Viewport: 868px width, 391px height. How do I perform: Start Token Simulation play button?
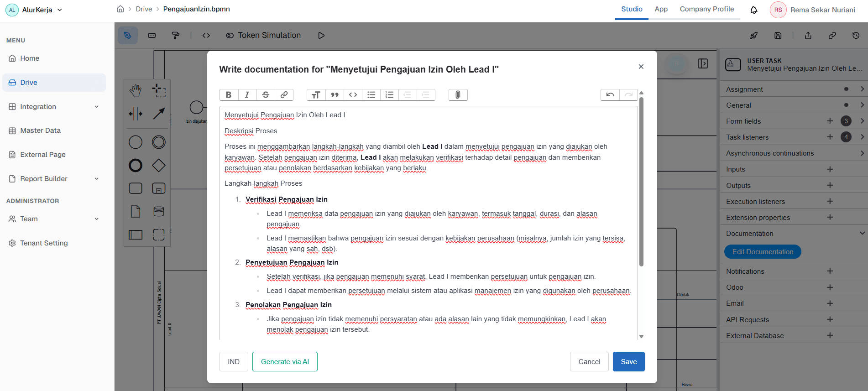coord(321,35)
